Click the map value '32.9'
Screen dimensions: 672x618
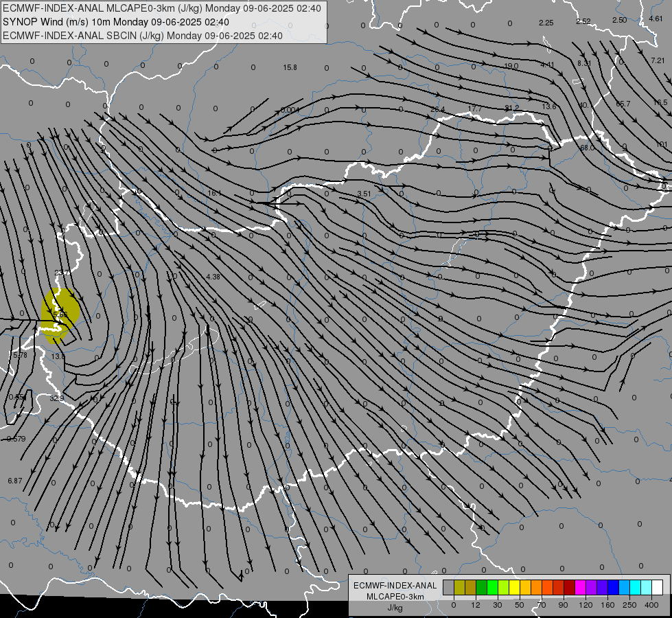56,398
